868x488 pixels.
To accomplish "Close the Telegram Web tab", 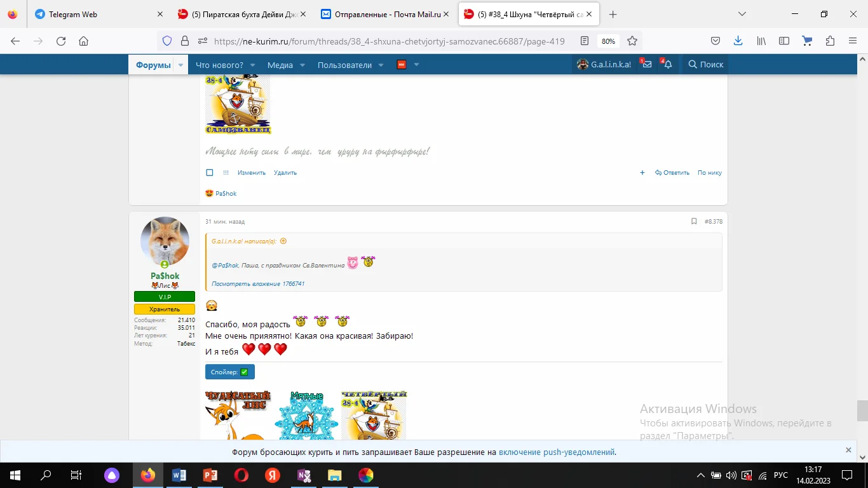I will tap(159, 14).
